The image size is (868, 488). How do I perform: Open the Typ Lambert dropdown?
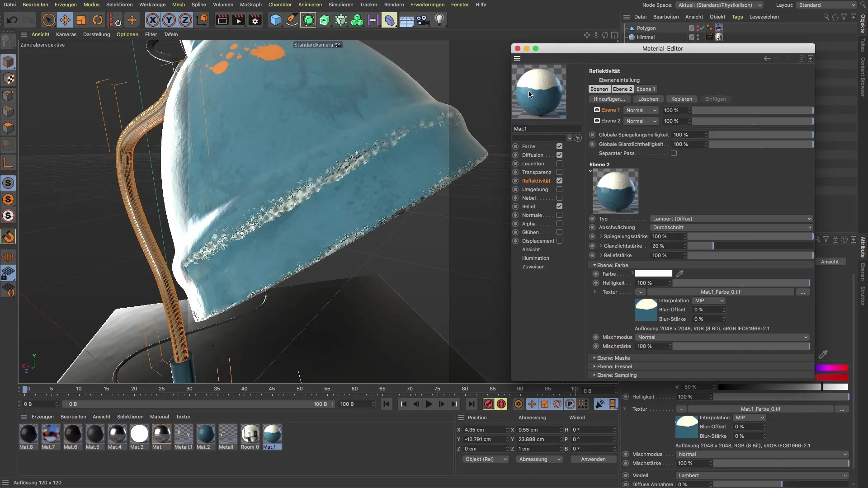(x=731, y=219)
